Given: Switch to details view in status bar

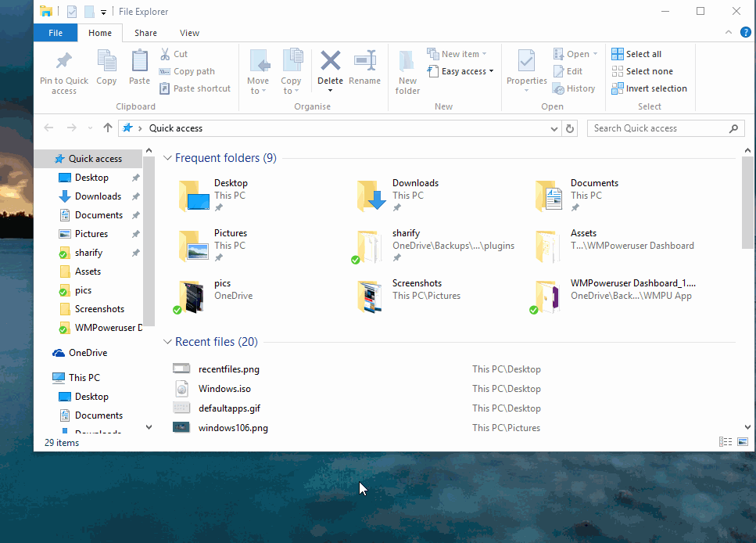Looking at the screenshot, I should (726, 442).
